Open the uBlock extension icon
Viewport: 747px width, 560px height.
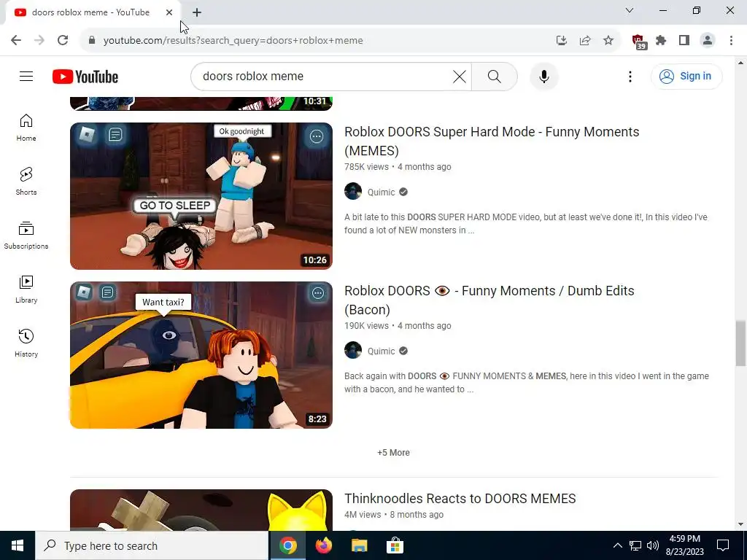pyautogui.click(x=639, y=41)
